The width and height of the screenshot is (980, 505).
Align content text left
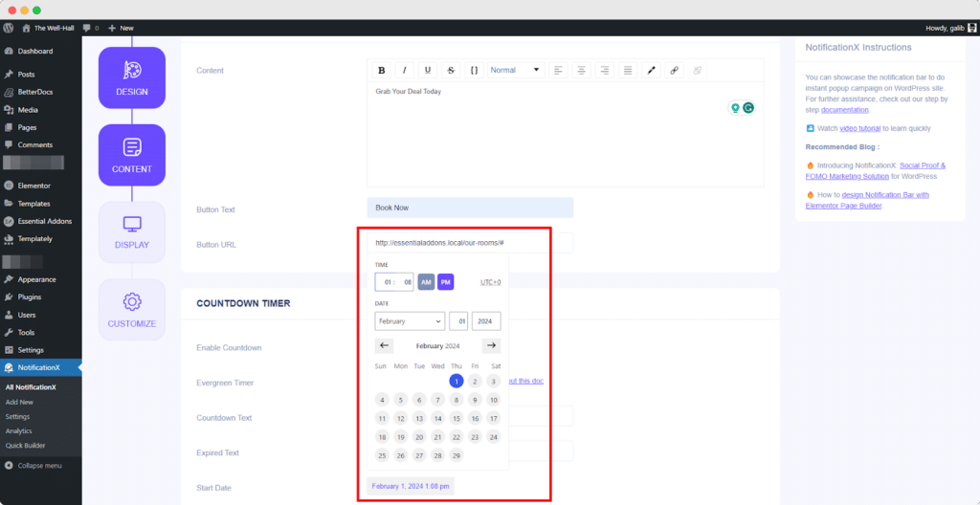click(x=558, y=71)
